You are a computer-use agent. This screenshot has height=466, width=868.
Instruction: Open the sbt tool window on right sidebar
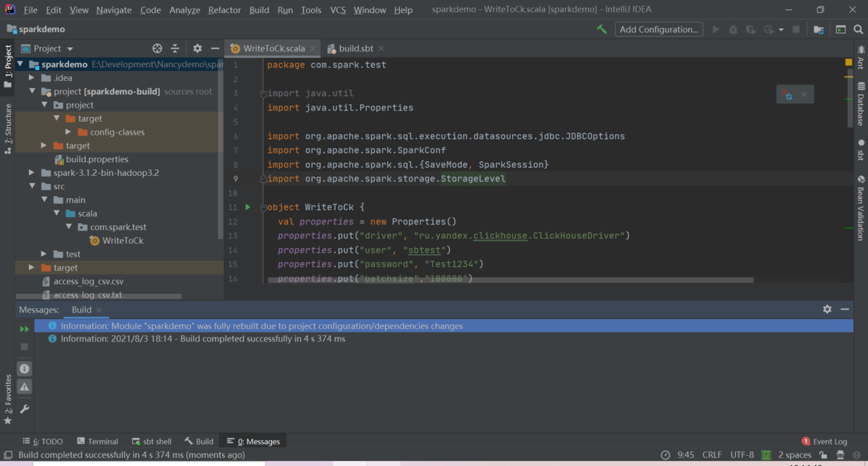click(861, 151)
